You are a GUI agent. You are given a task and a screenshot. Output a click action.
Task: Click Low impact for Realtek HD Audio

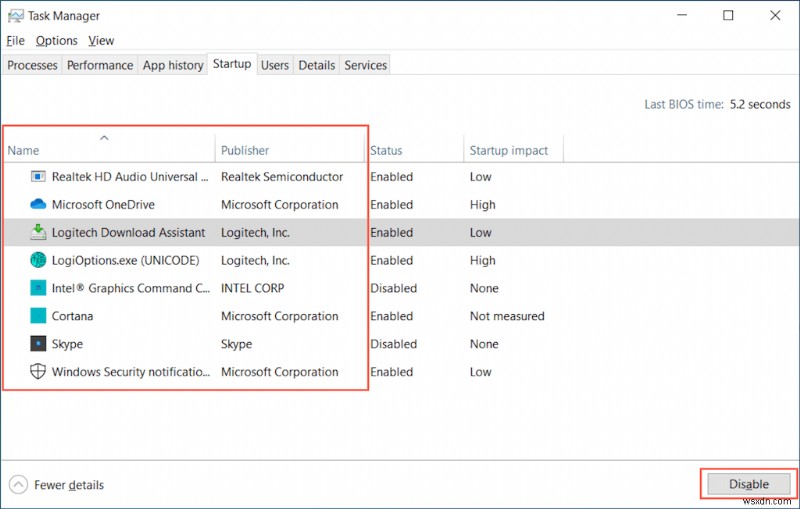(x=481, y=176)
